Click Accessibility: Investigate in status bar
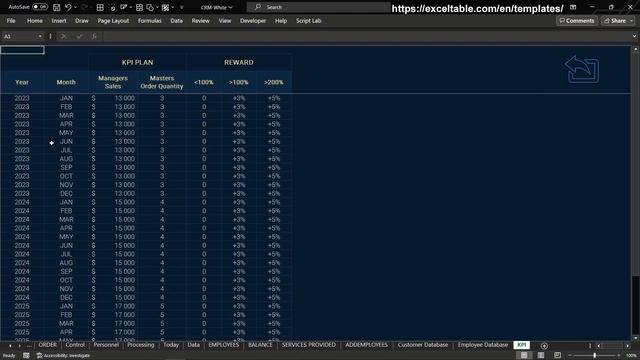This screenshot has height=360, width=640. 64,356
